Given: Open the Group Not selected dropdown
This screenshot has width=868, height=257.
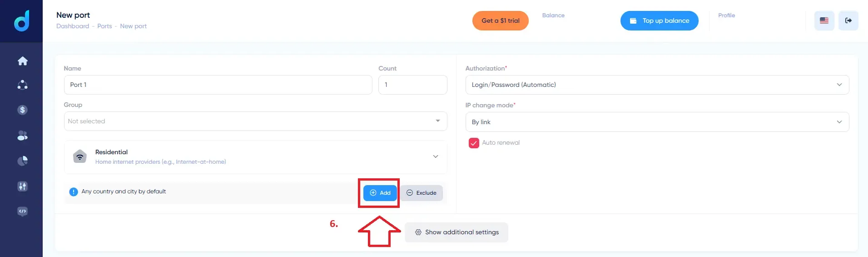Looking at the screenshot, I should (x=255, y=121).
